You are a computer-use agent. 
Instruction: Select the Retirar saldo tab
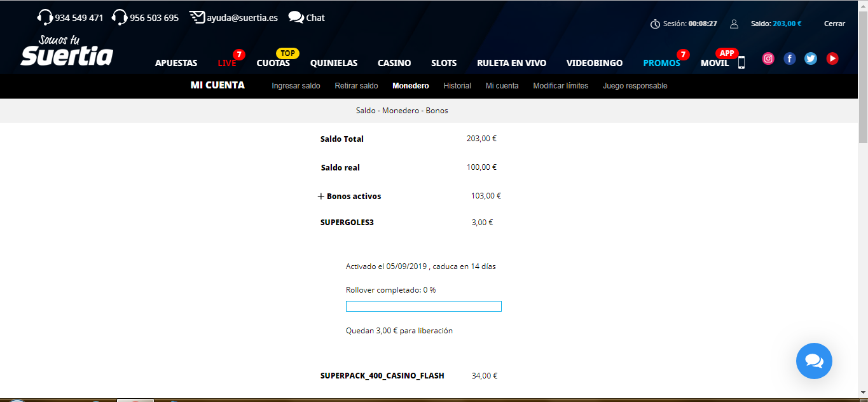coord(356,86)
